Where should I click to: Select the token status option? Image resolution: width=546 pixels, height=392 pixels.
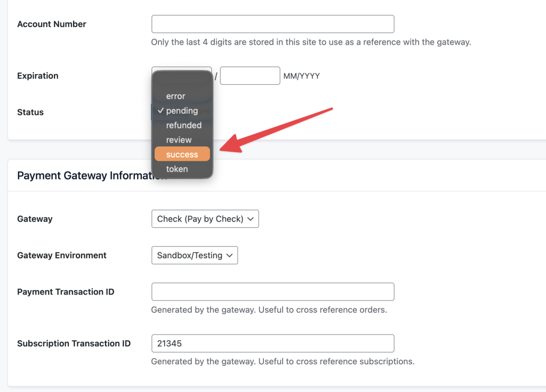(176, 169)
